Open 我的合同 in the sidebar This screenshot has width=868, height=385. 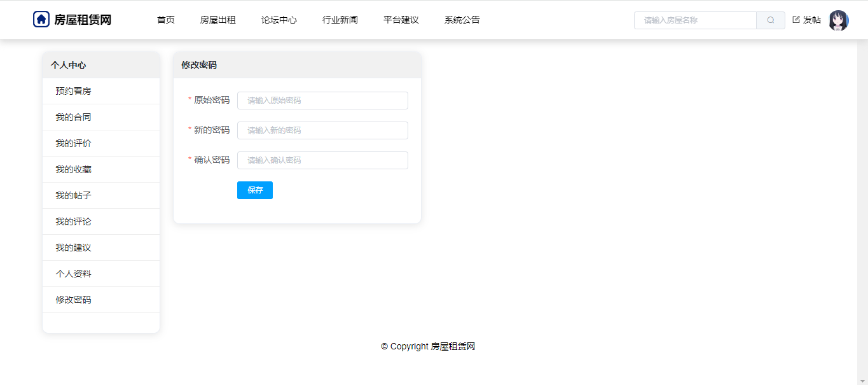pos(101,117)
